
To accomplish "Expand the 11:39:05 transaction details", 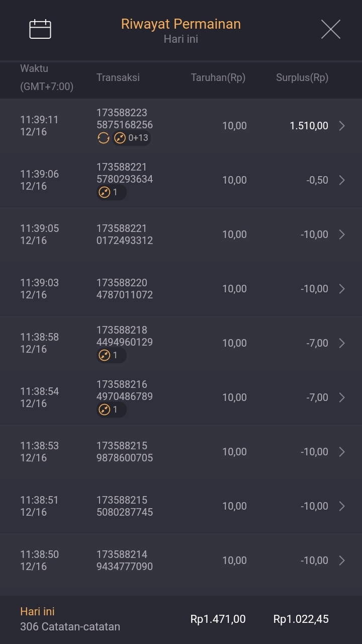I will (342, 234).
